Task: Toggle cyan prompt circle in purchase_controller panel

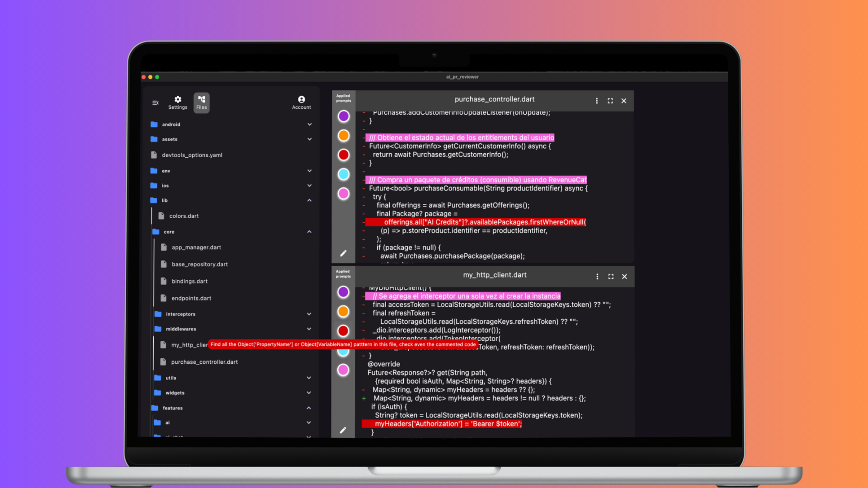Action: 344,174
